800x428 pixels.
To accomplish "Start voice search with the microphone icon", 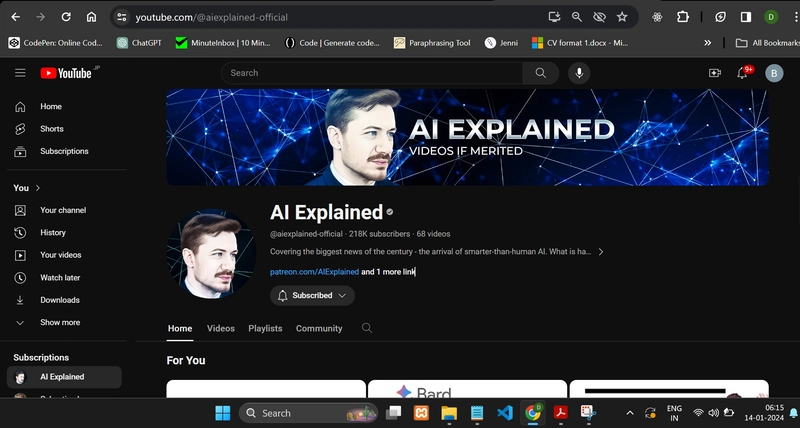I will point(579,73).
